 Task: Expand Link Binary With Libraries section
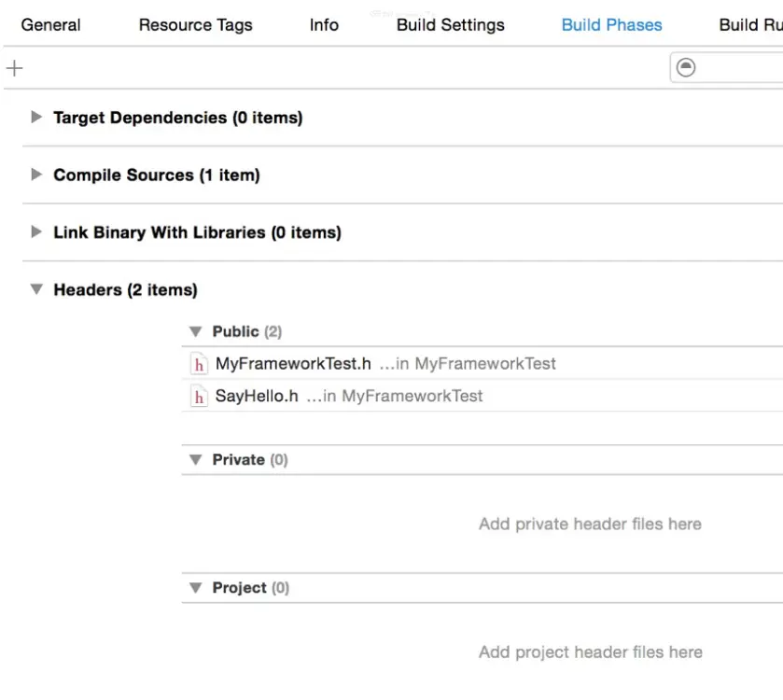click(36, 231)
